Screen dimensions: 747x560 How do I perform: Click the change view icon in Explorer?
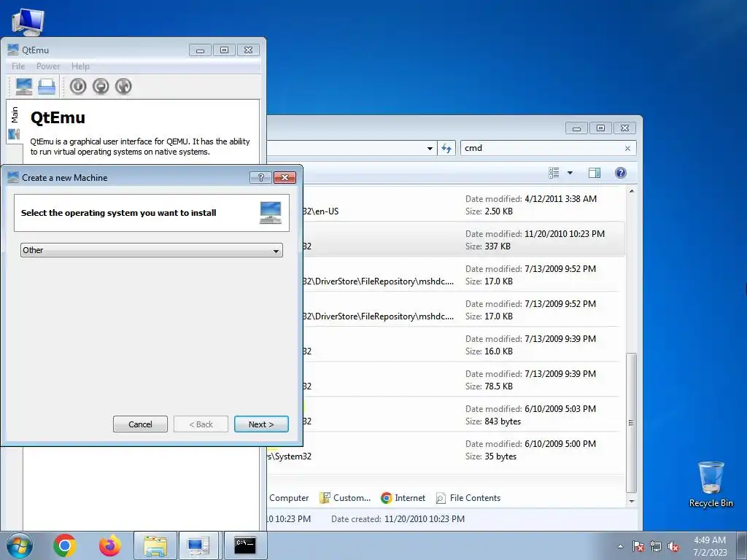tap(554, 173)
